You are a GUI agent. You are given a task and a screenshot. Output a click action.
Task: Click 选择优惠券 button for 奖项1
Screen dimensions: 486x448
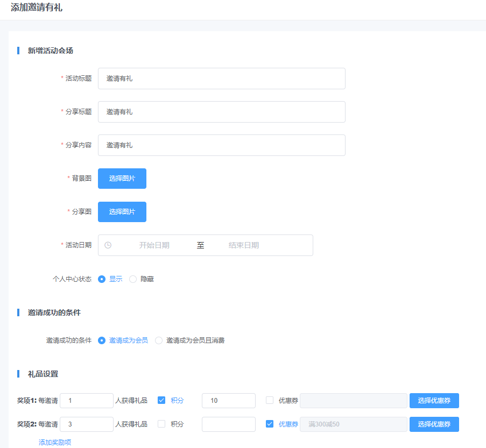434,401
